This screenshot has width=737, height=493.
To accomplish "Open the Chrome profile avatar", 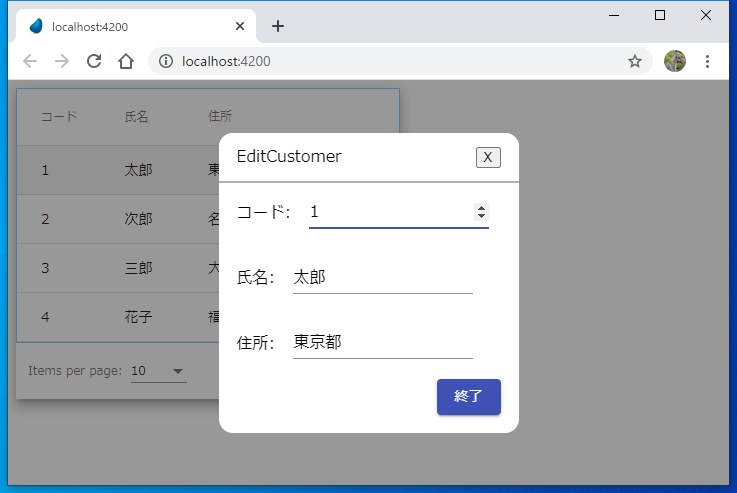I will 675,61.
